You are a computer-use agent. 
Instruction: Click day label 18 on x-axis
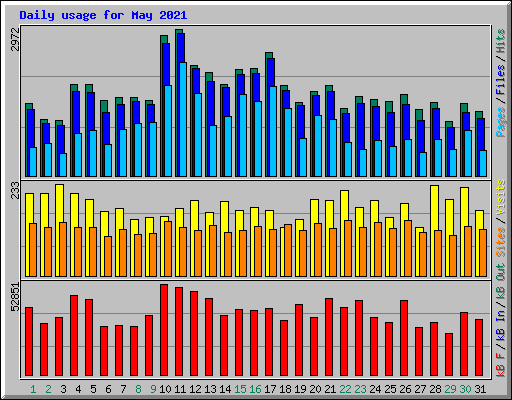(x=285, y=389)
